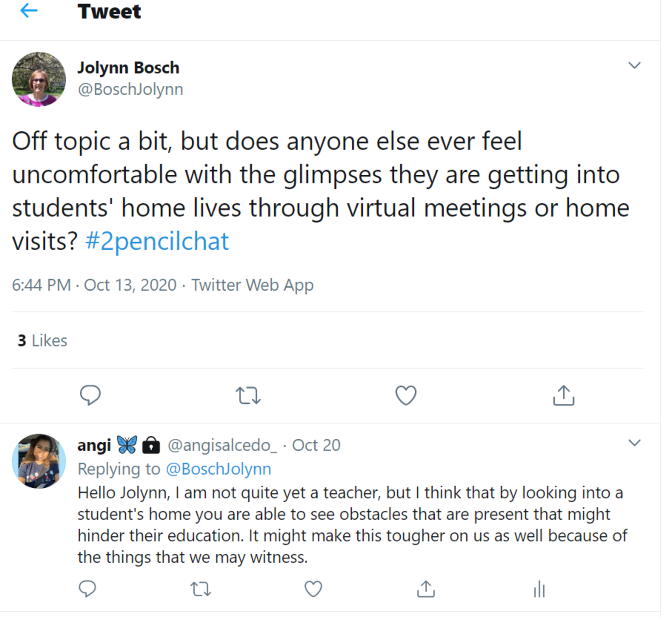Open tweet timestamp 6:44 PM Oct 13, 2020
The width and height of the screenshot is (672, 617).
(x=94, y=285)
